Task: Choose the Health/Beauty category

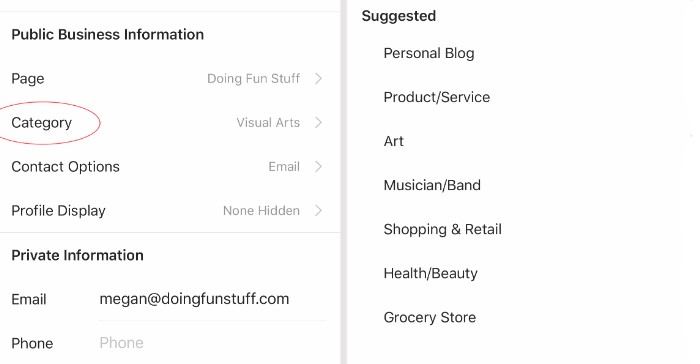Action: point(430,273)
